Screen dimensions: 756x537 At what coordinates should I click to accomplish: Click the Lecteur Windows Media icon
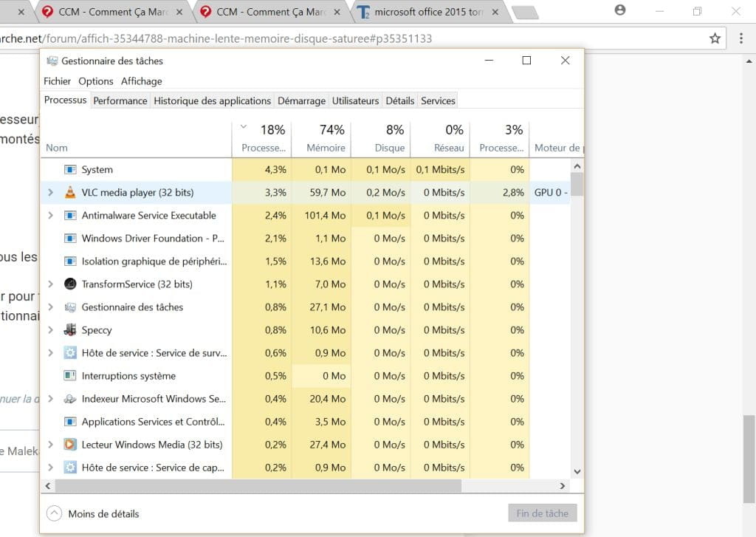pos(70,445)
